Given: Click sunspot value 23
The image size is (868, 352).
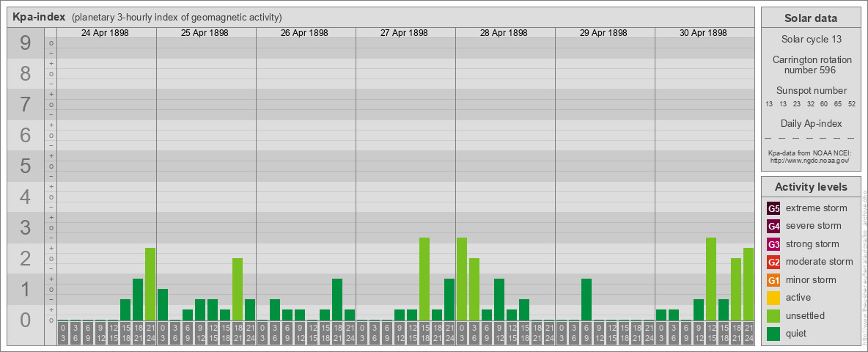Looking at the screenshot, I should [797, 104].
